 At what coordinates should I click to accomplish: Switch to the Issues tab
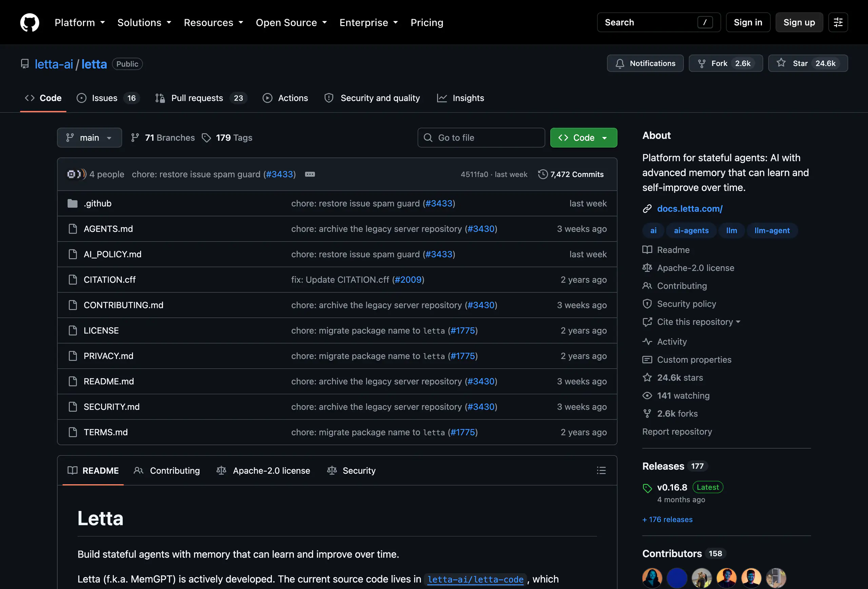(108, 98)
